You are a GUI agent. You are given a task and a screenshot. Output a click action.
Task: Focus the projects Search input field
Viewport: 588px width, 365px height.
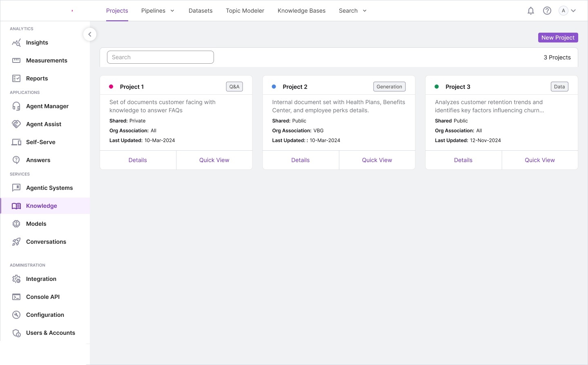[x=160, y=57]
